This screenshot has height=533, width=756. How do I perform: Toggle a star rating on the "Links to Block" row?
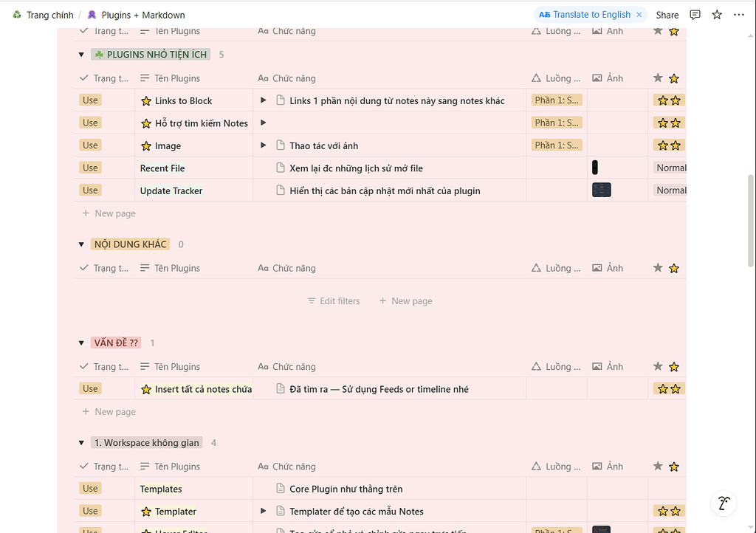[x=668, y=100]
